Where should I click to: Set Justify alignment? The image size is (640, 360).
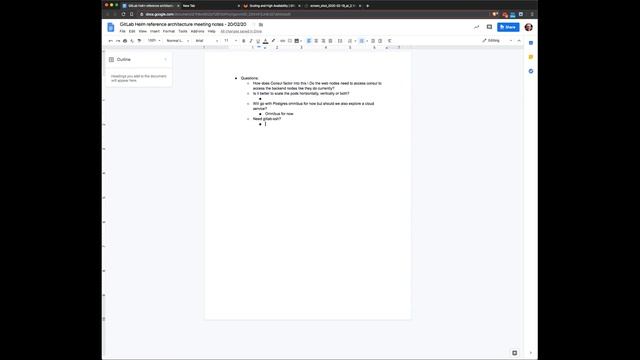point(330,41)
